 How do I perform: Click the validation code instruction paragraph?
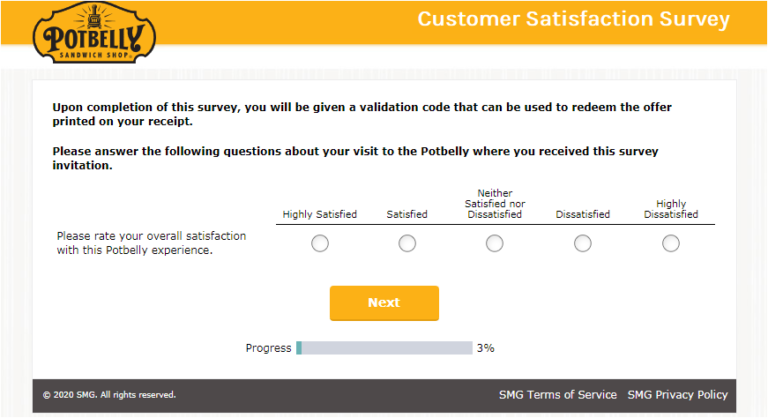[362, 114]
